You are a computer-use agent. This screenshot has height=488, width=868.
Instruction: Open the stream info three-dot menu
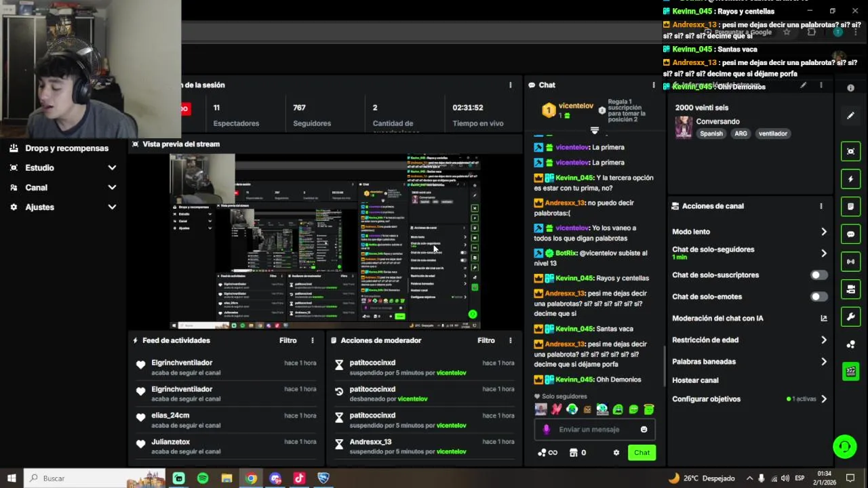[821, 85]
